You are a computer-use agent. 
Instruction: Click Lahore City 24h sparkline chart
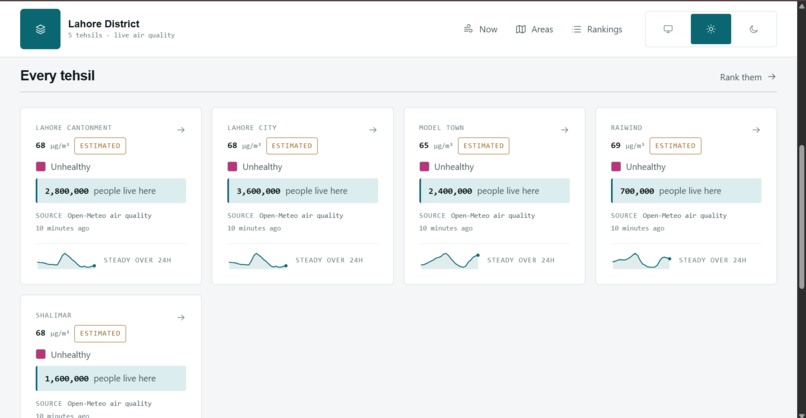point(258,261)
